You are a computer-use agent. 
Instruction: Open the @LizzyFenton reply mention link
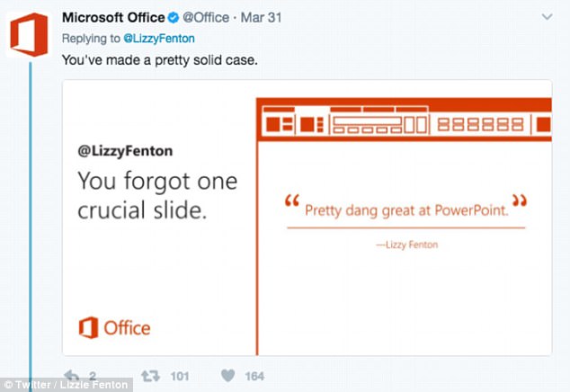click(159, 38)
